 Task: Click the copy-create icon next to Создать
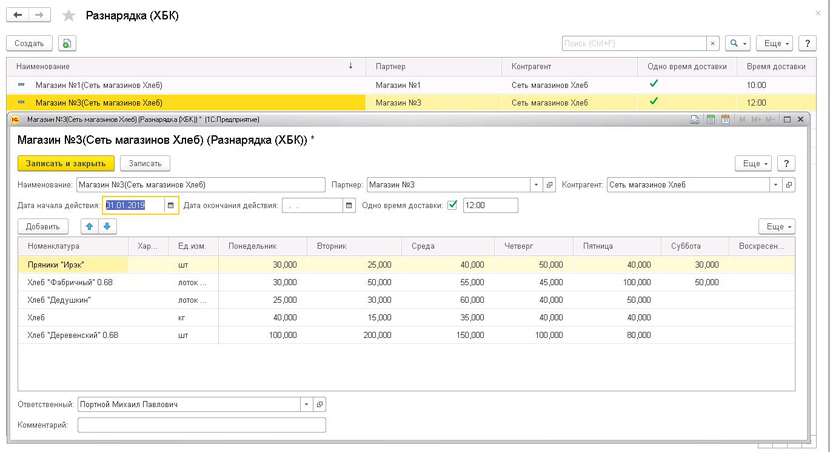click(x=67, y=44)
